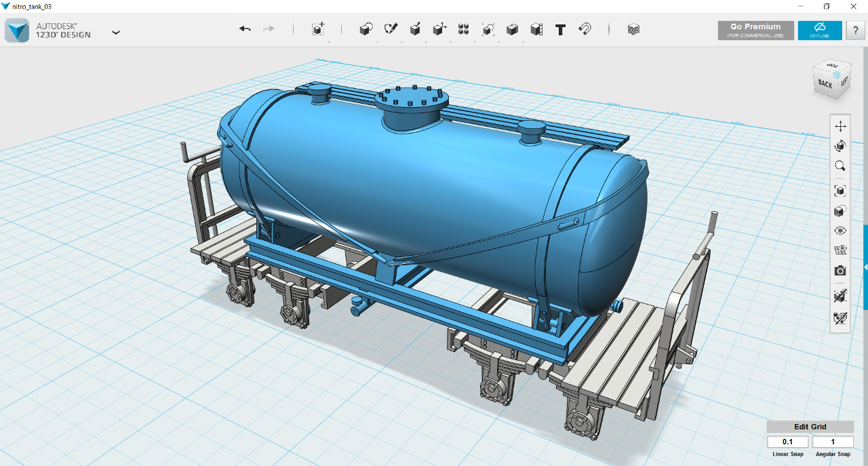The width and height of the screenshot is (868, 466).
Task: Open the Combine tool
Action: coord(513,29)
